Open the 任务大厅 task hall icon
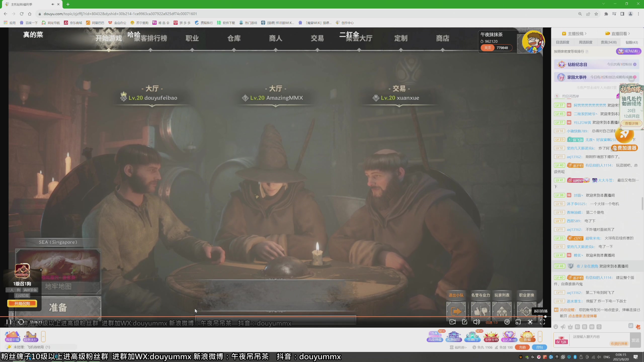The width and height of the screenshot is (644, 362). tap(30, 336)
